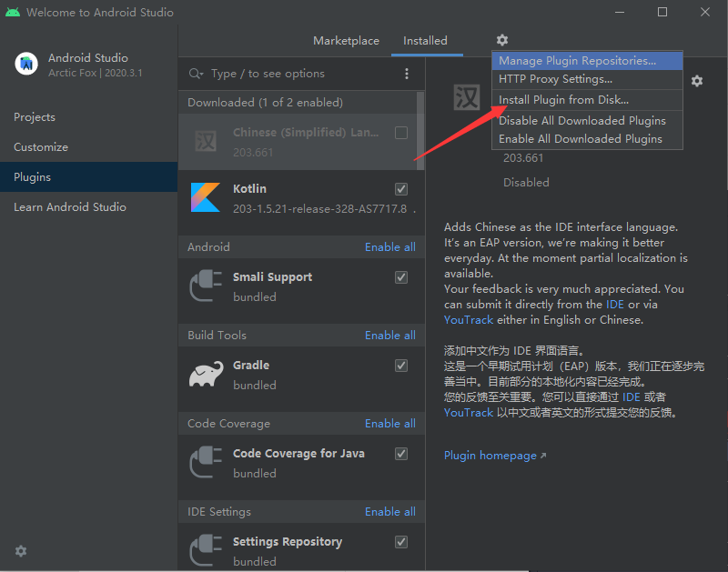Select the Chinese (Simplified) Lan... plugin name
Viewport: 728px width, 572px height.
pos(306,133)
